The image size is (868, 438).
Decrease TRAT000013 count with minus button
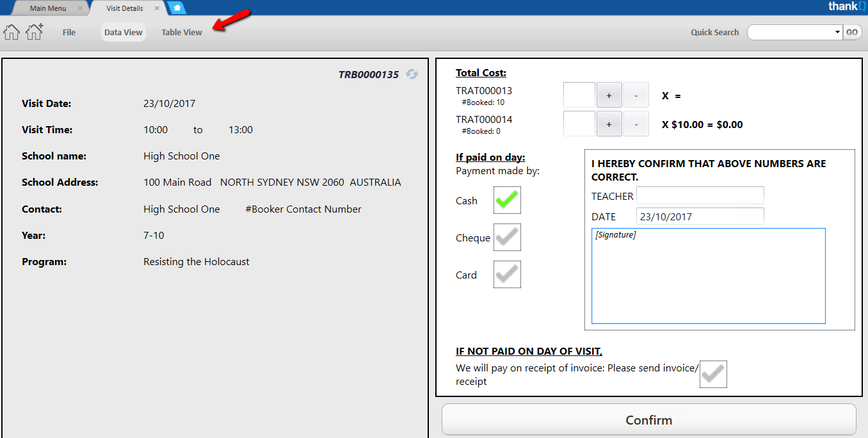point(636,95)
